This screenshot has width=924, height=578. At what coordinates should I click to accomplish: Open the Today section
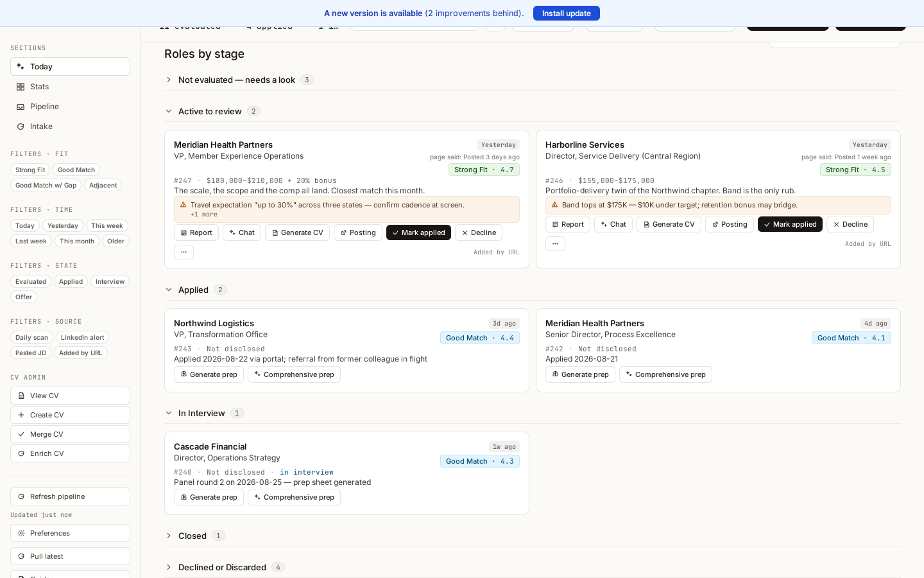(70, 67)
